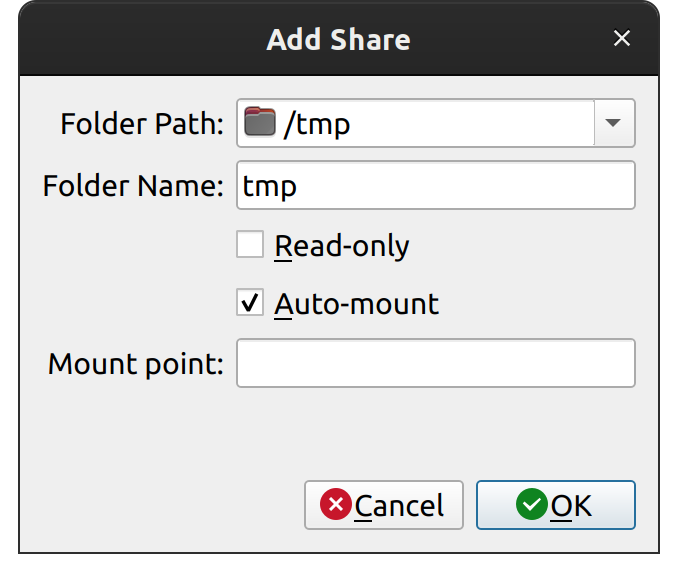Click into the Mount point field
The image size is (678, 572).
tap(435, 363)
